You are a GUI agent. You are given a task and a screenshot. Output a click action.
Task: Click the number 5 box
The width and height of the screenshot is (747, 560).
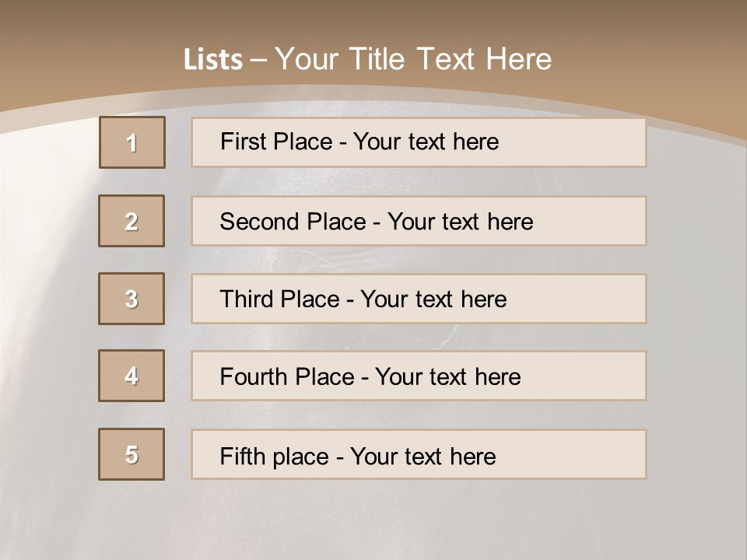pos(132,454)
